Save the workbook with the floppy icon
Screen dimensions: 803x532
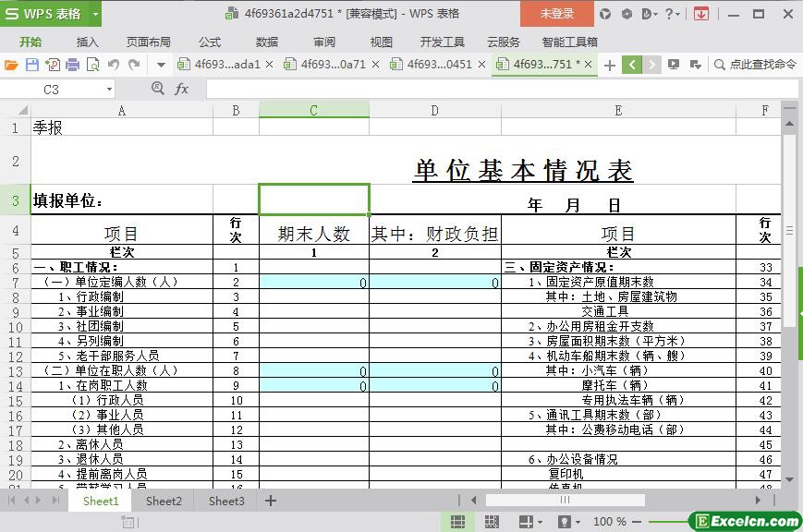pos(31,65)
